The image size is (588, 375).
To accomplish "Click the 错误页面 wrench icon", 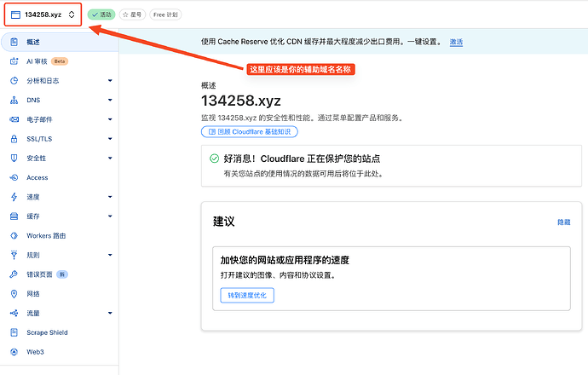I will tap(14, 274).
